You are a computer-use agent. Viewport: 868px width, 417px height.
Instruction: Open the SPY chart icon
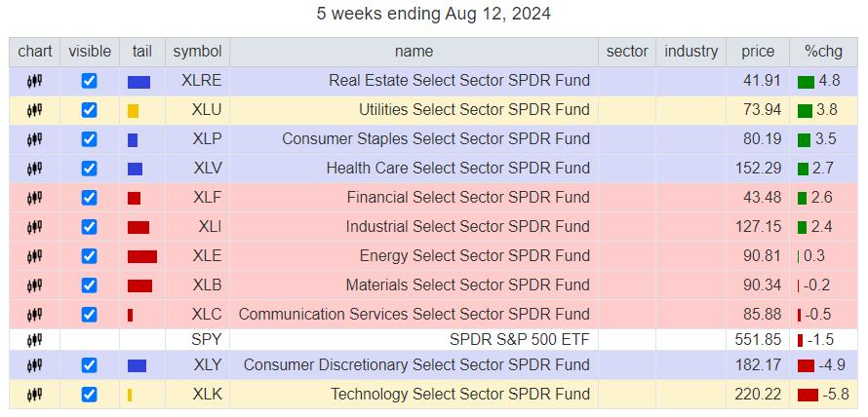tap(34, 340)
